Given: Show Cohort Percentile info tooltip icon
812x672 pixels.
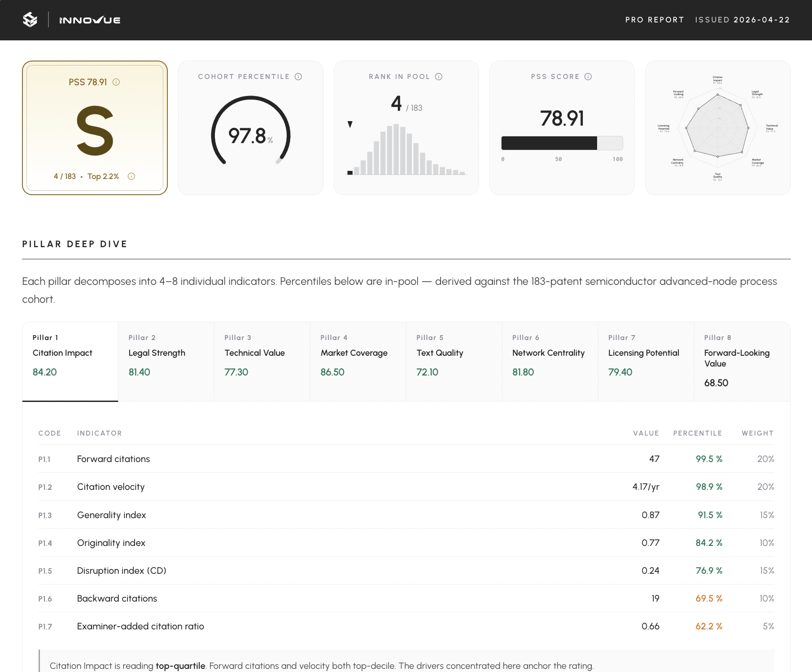Looking at the screenshot, I should coord(298,77).
